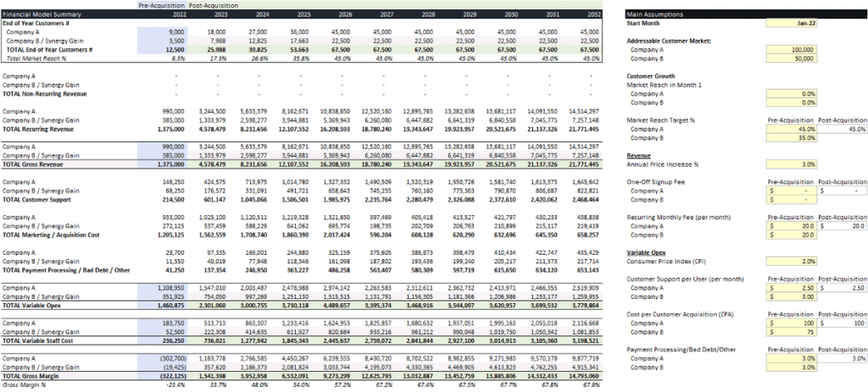
Task: Select payment processing 2022 total 41,250
Action: (x=175, y=270)
